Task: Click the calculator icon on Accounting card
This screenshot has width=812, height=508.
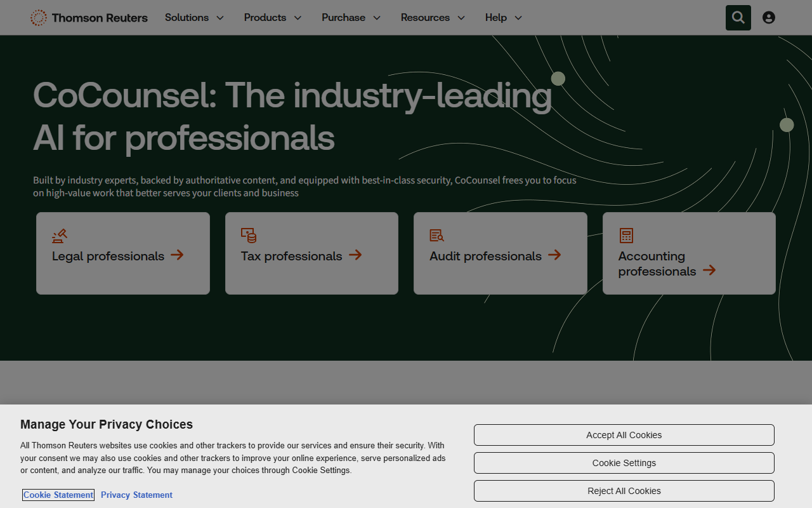Action: coord(626,236)
